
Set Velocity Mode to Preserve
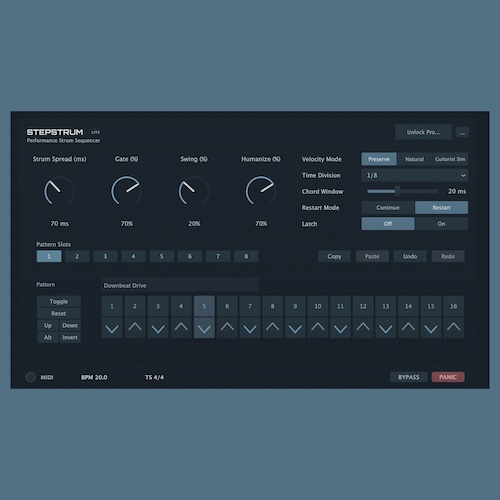[x=379, y=159]
